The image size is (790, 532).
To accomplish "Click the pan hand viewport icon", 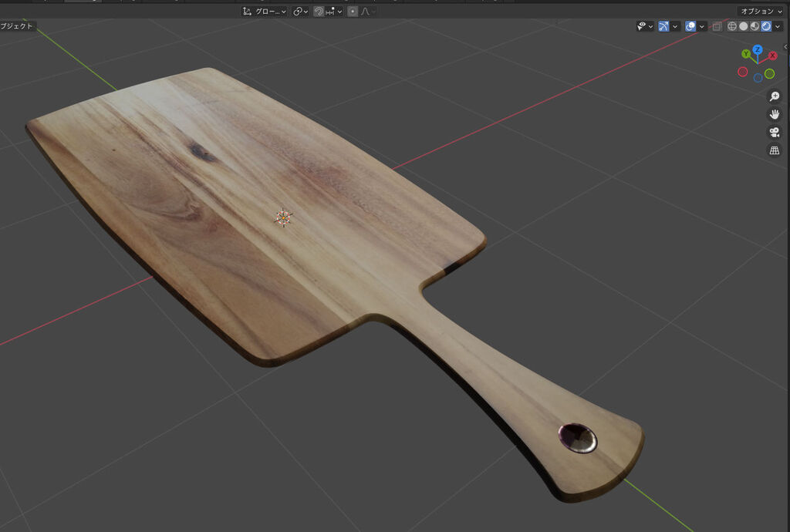I will coord(775,114).
